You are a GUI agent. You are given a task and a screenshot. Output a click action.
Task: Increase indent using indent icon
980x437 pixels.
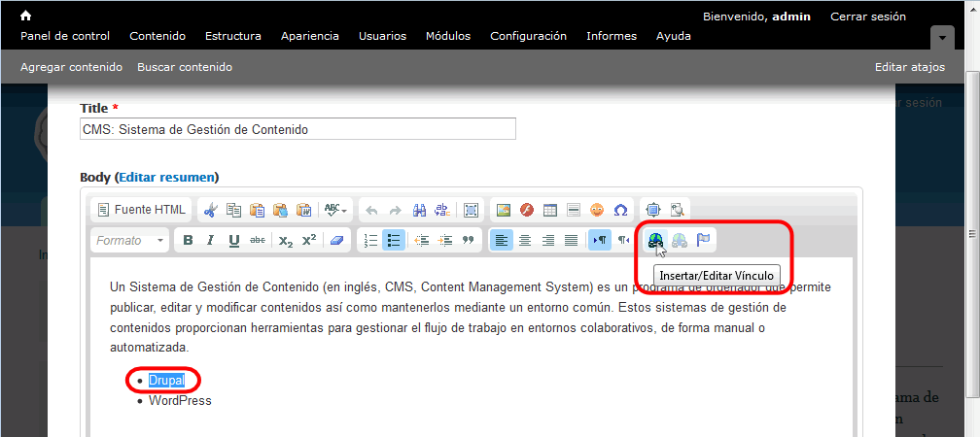tap(445, 241)
